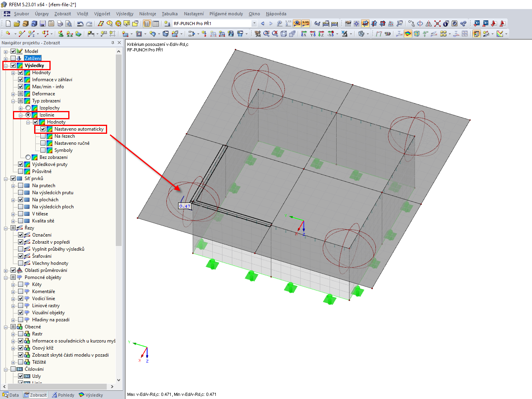The width and height of the screenshot is (532, 399).
Task: Toggle the Výsledky checkbox
Action: click(x=13, y=66)
